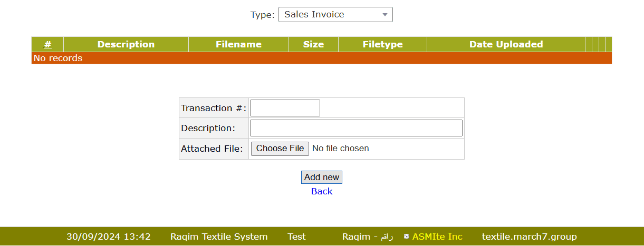The image size is (644, 246).
Task: Open the ASMIte Inc link in footer
Action: point(437,237)
